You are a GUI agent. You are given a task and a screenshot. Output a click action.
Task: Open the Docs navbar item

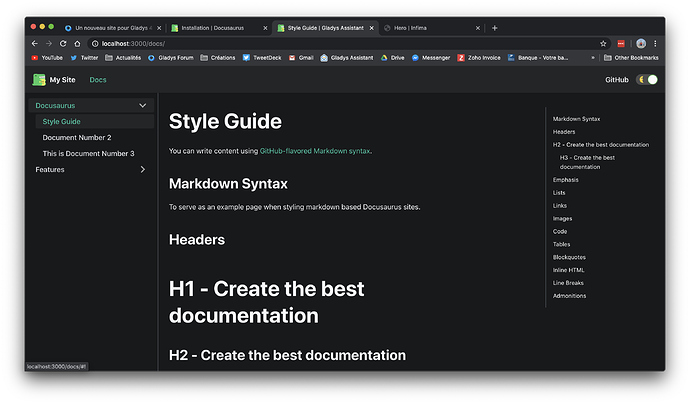click(x=98, y=80)
